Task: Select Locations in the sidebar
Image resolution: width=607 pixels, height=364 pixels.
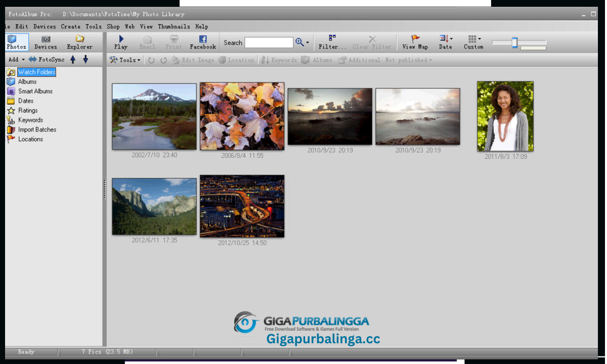Action: click(x=30, y=139)
